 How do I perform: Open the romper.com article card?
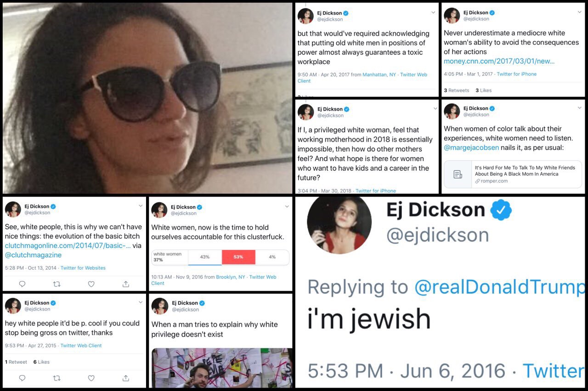click(x=513, y=174)
